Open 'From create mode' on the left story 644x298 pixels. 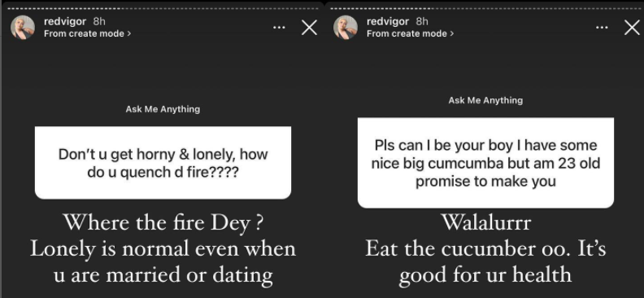click(88, 33)
